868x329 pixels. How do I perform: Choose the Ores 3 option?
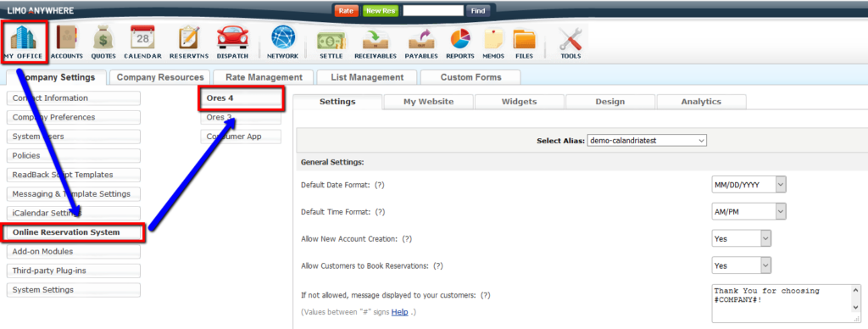(241, 117)
